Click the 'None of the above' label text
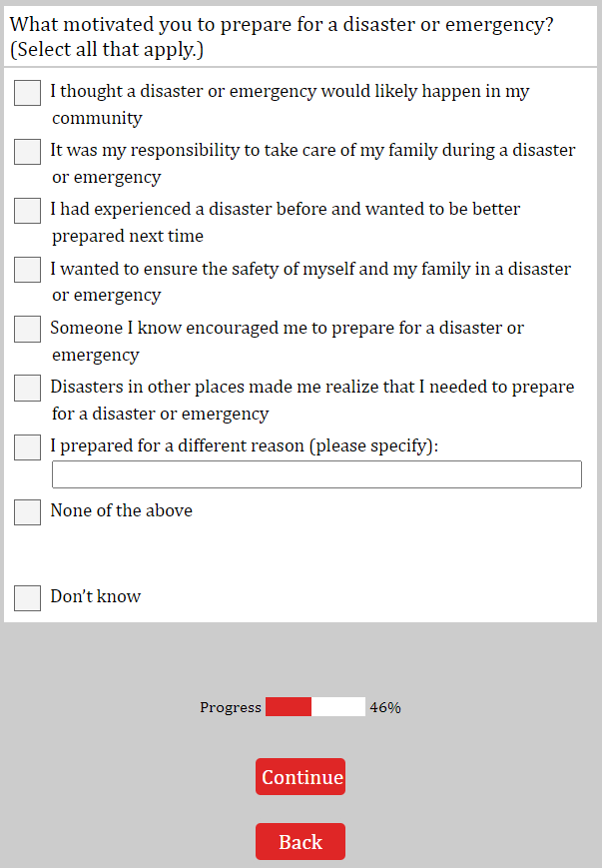The height and width of the screenshot is (868, 602). (122, 510)
